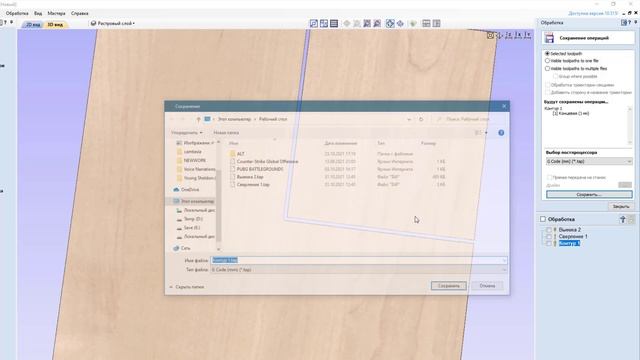Viewport: 640px width, 360px height.
Task: Select the NEWWORK folder in sidebar
Action: [x=192, y=160]
